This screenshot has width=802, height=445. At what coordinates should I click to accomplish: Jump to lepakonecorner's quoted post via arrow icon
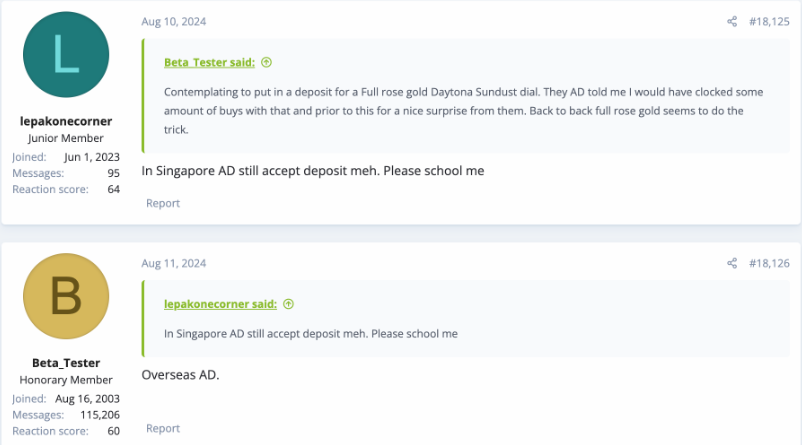(x=288, y=304)
